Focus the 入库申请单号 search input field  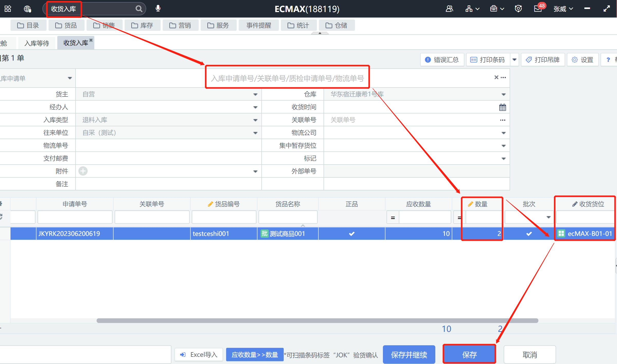click(287, 78)
